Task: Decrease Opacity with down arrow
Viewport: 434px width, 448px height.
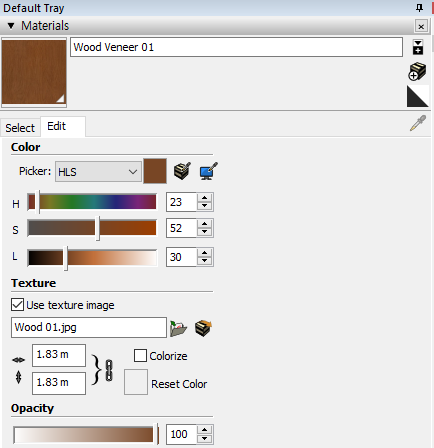Action: click(204, 439)
